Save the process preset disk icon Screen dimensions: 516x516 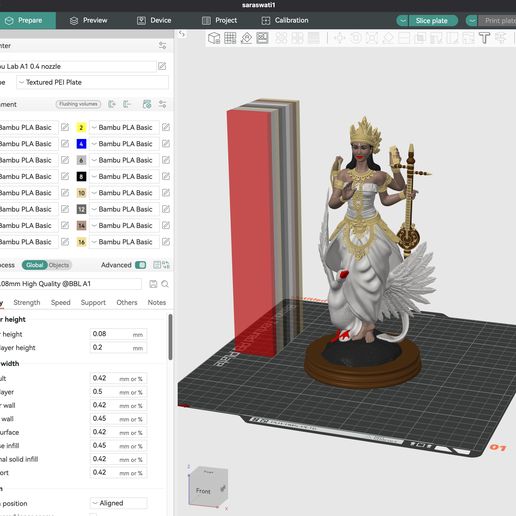coord(153,284)
